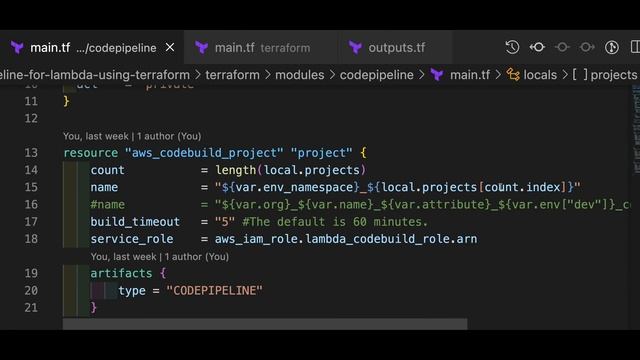Open the outputs.tf tab

coord(396,48)
